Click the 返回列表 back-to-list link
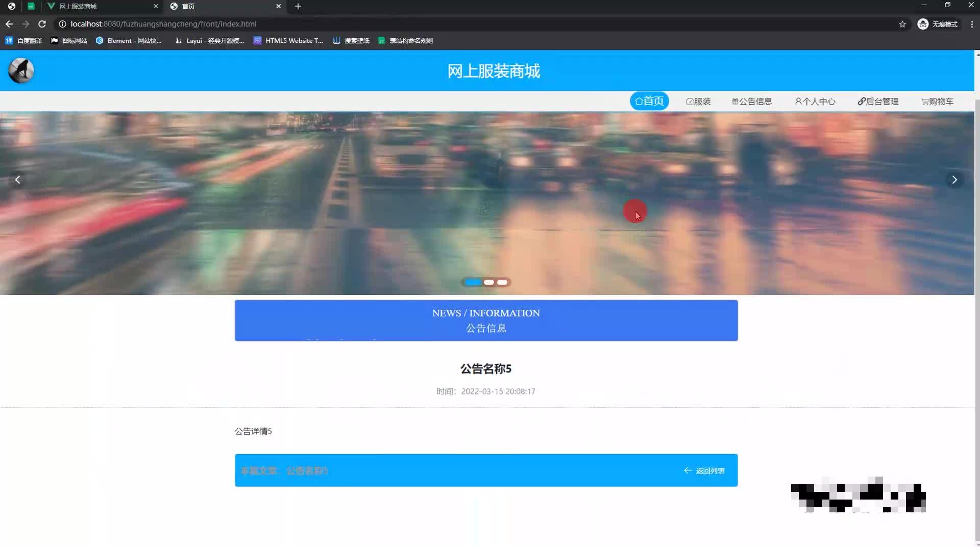Screen dimensions: 980x547 tap(704, 470)
